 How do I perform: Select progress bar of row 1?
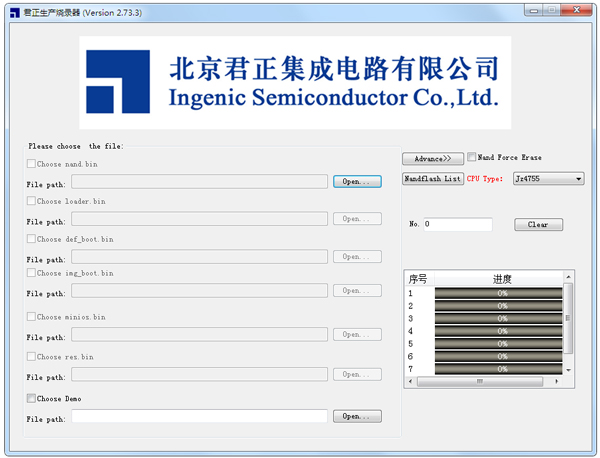[499, 293]
